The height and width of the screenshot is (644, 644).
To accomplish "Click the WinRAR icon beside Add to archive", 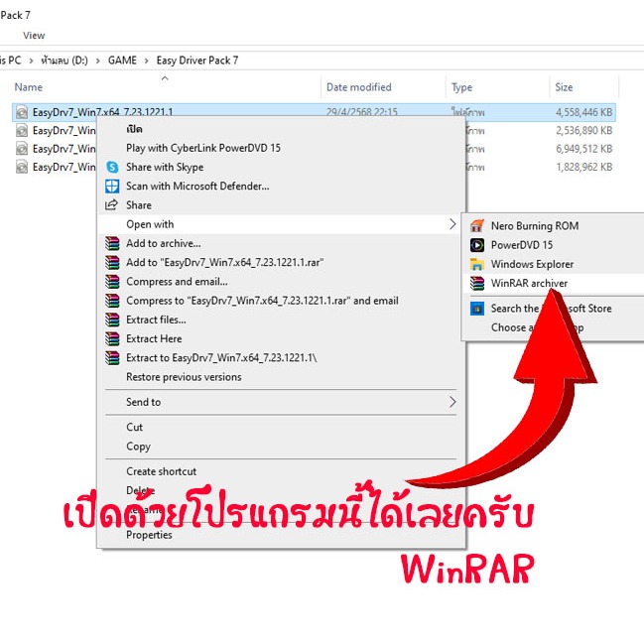I will point(111,244).
